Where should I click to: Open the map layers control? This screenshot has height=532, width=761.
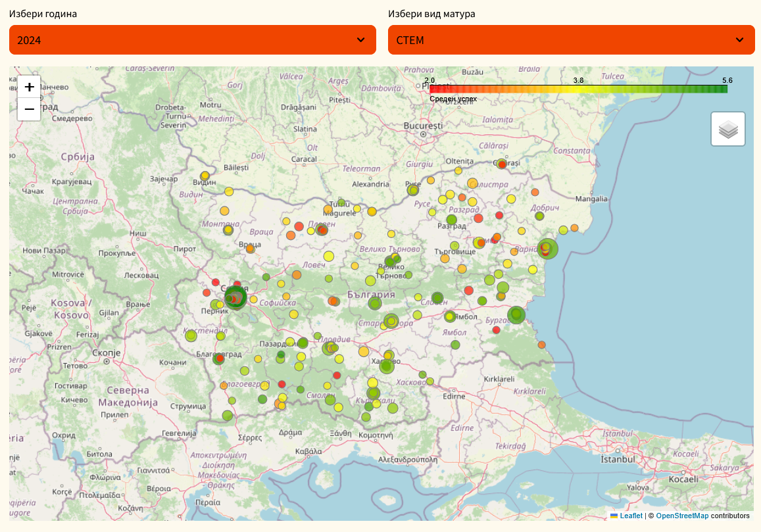pos(728,129)
